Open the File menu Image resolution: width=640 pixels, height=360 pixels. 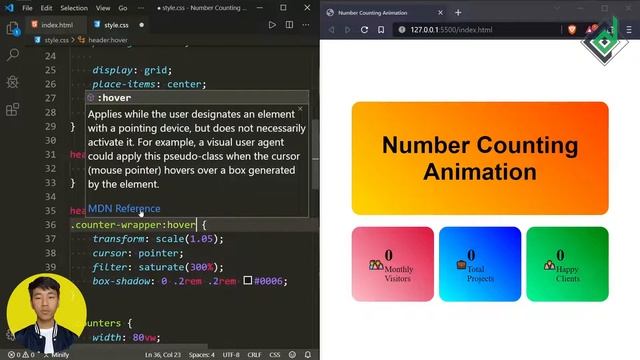click(27, 8)
